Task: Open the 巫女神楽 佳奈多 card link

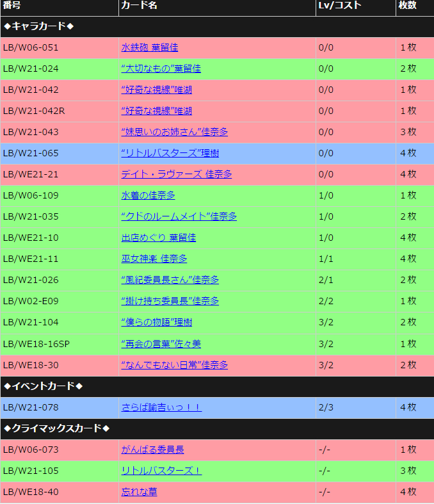Action: [154, 259]
